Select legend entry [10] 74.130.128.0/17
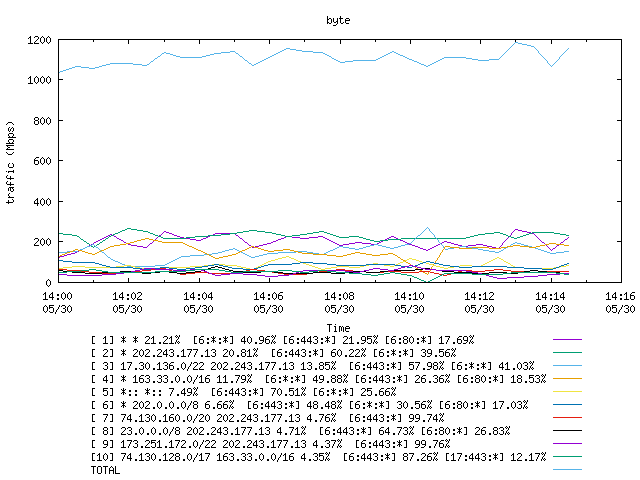 [318, 457]
